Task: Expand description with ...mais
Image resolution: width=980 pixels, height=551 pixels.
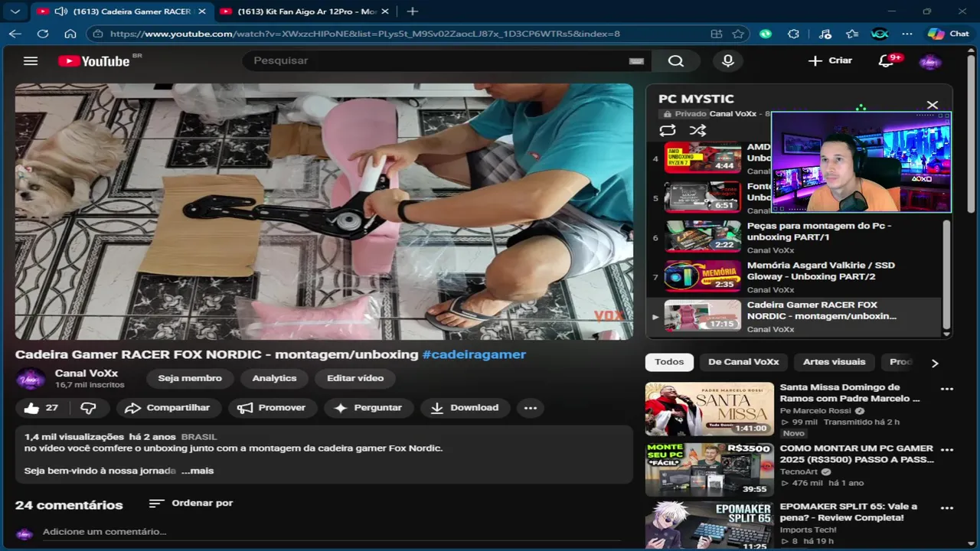Action: tap(198, 471)
